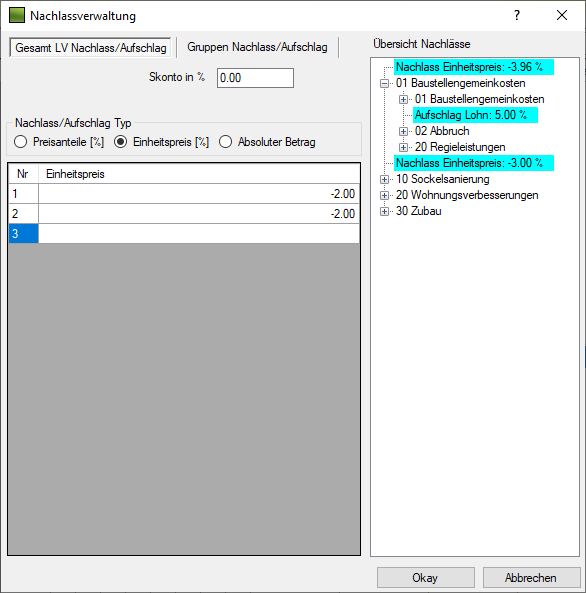This screenshot has width=586, height=593.
Task: Close the Nachlassverwaltung dialog
Action: coord(562,16)
